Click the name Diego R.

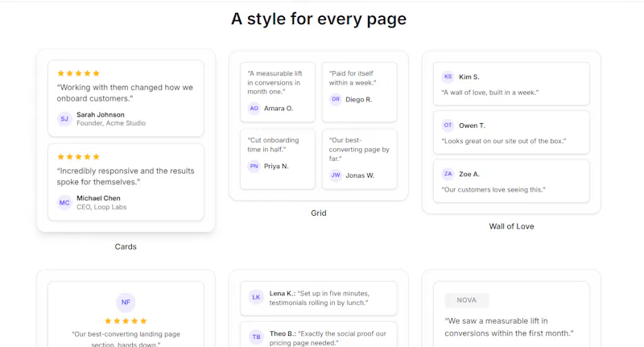point(358,99)
